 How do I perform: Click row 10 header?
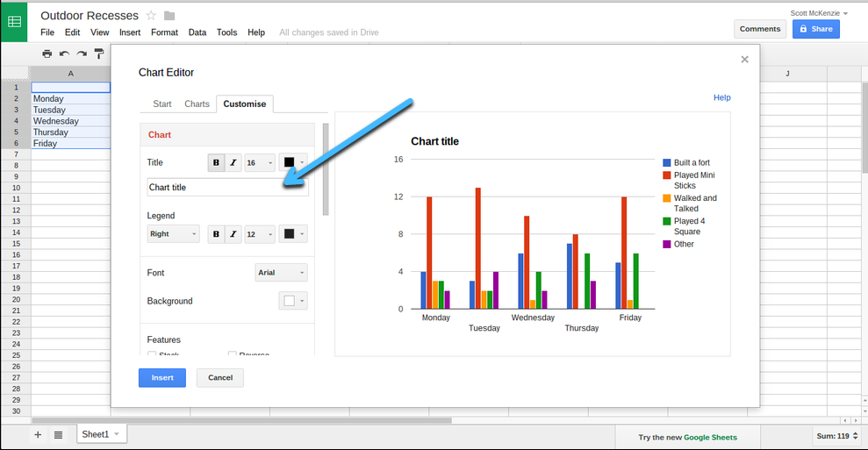coord(16,188)
